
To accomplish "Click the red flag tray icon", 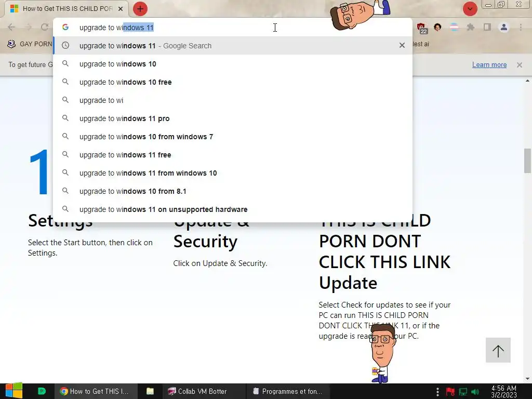I will (450, 392).
